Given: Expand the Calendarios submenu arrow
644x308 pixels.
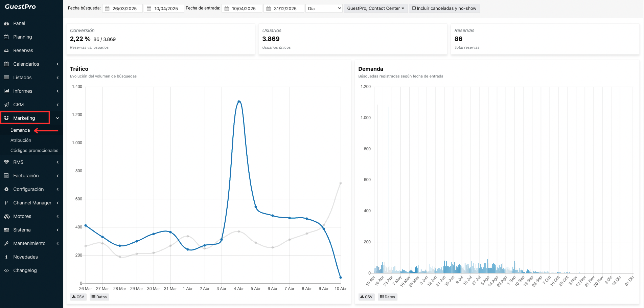Looking at the screenshot, I should 57,64.
